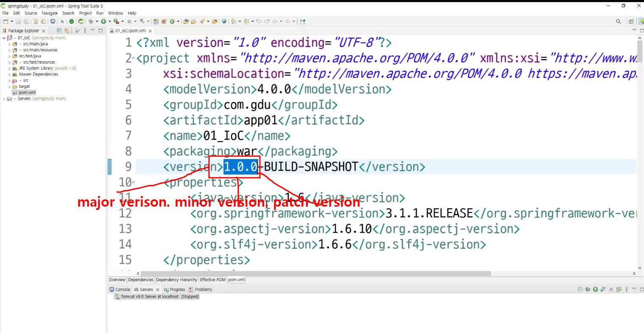Switch to the Effective POM tab
Viewport: 644px width, 333px height.
(212, 280)
